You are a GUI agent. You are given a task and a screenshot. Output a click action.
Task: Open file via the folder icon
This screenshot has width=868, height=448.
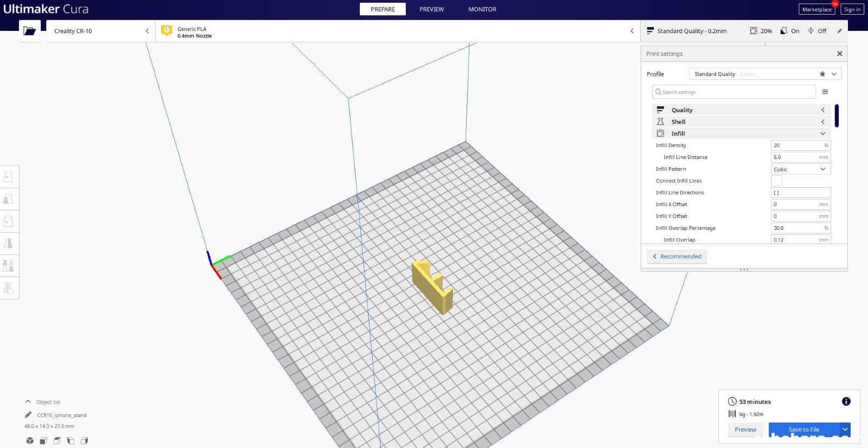(30, 31)
